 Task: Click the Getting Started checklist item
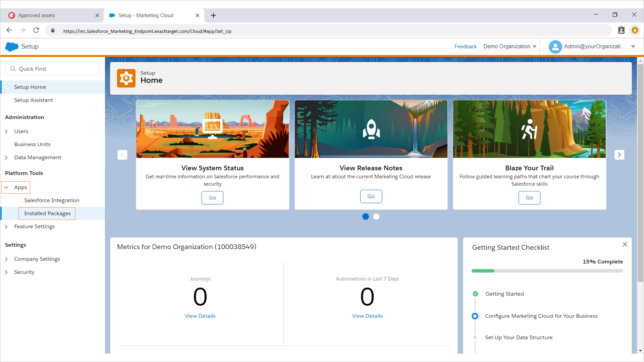[x=504, y=294]
